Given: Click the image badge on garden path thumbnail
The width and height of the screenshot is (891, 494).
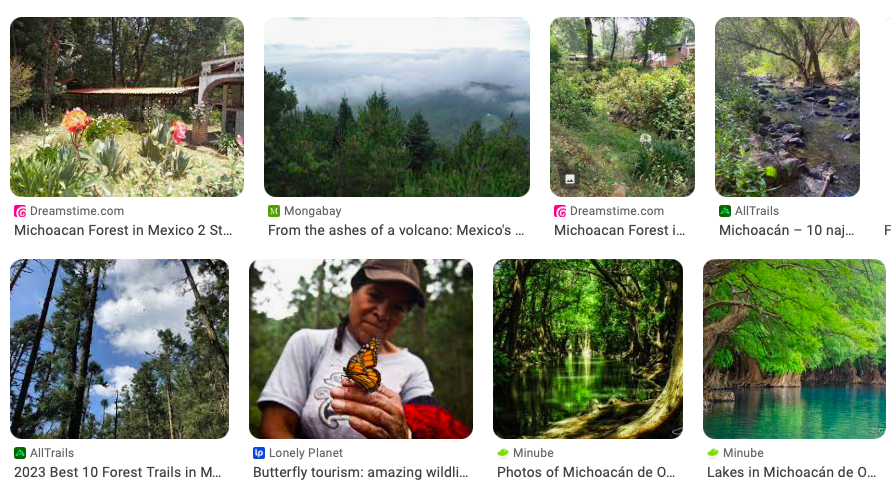Looking at the screenshot, I should click(570, 179).
